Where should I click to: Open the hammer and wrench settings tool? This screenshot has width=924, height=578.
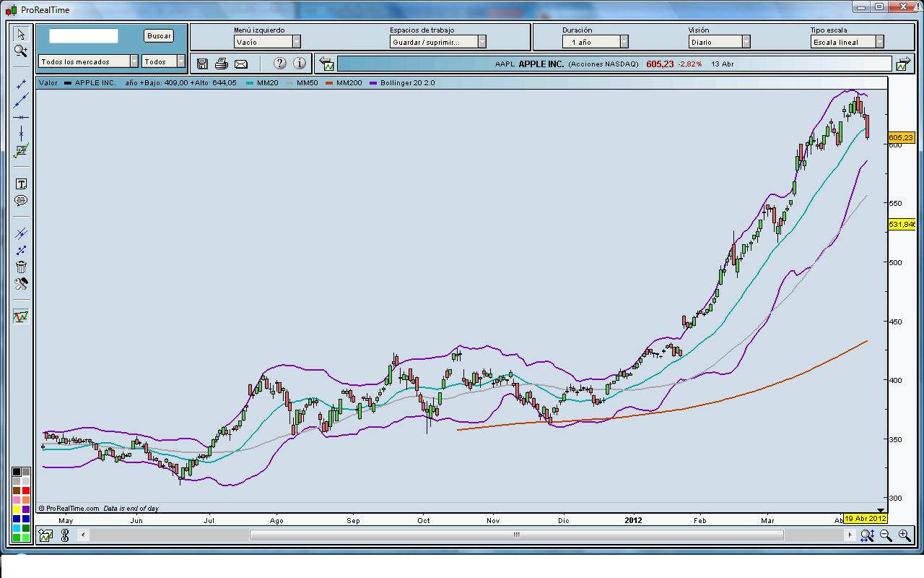[21, 283]
